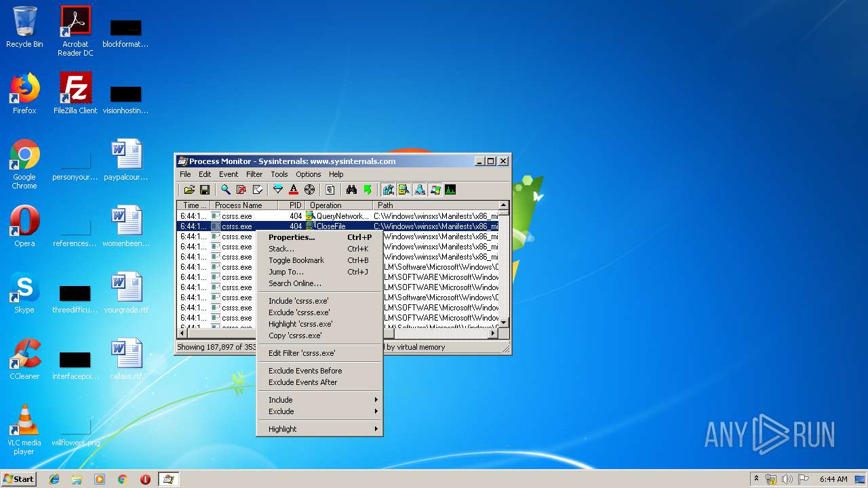This screenshot has width=868, height=488.
Task: Open the Tools menu
Action: (279, 174)
